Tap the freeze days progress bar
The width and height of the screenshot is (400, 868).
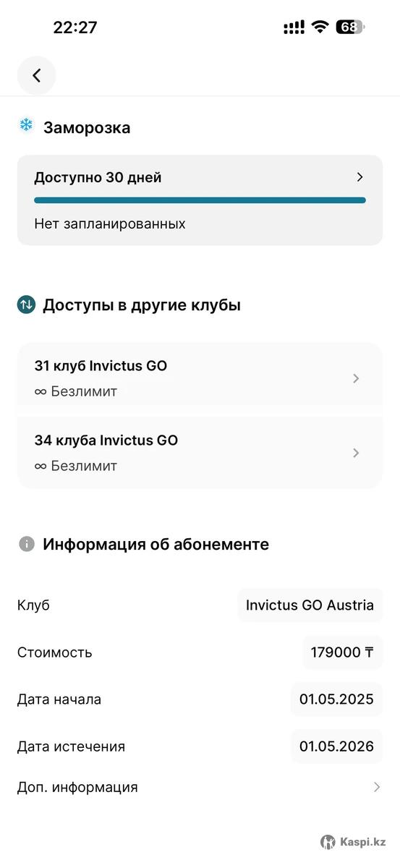[200, 200]
